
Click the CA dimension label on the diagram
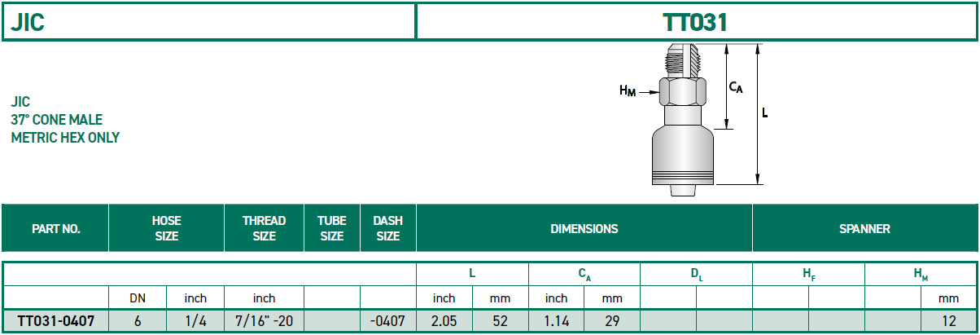click(736, 86)
